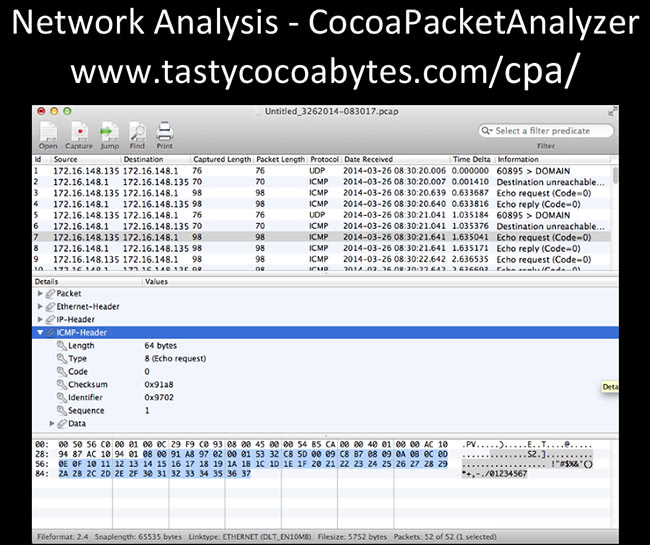
Task: Click the paperclip icon beside Packet
Action: (x=50, y=293)
